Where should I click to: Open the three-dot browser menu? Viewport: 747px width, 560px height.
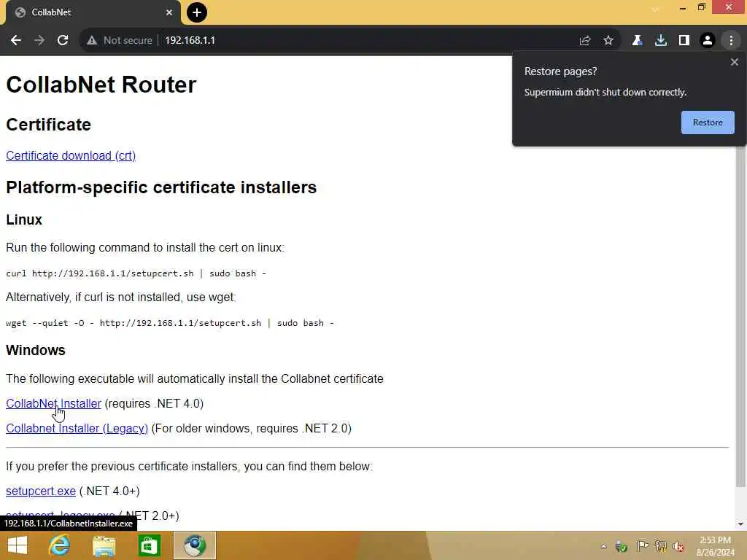731,41
